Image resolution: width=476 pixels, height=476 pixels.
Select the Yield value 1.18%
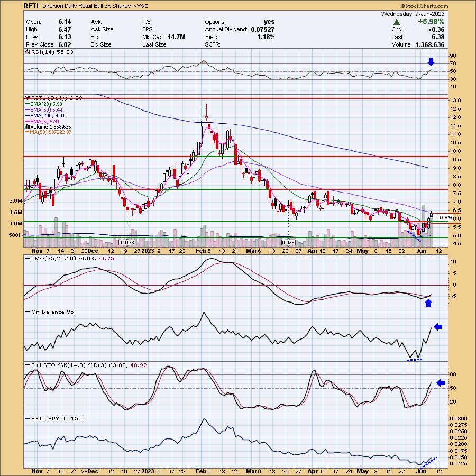266,37
